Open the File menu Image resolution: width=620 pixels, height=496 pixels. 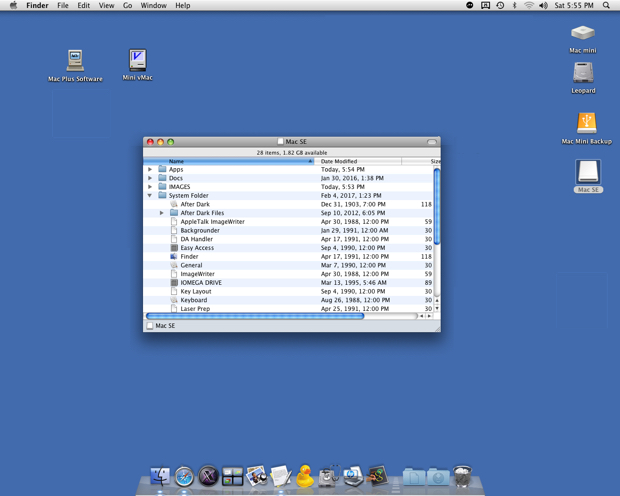pyautogui.click(x=63, y=6)
